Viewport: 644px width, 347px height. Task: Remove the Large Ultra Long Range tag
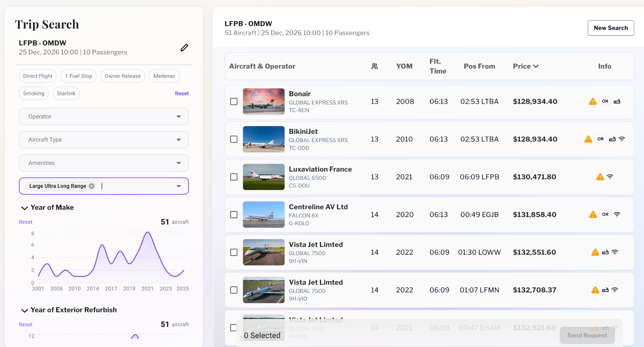92,186
